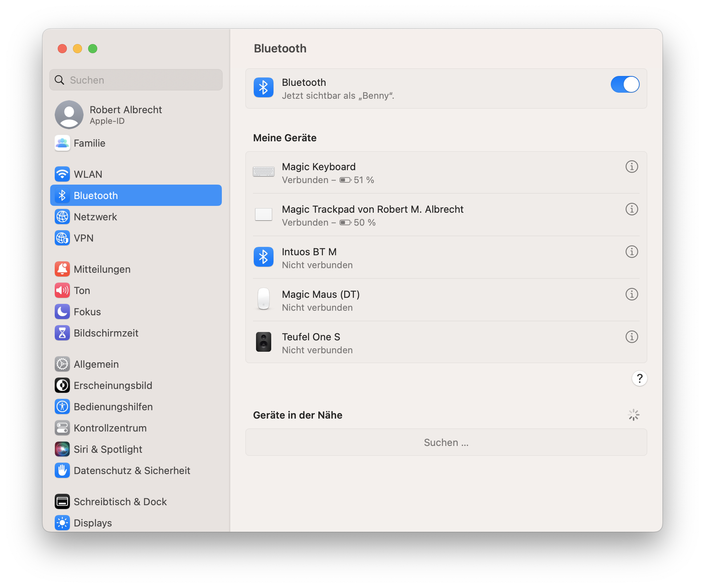
Task: Open the Bluetooth help question mark
Action: pyautogui.click(x=639, y=378)
